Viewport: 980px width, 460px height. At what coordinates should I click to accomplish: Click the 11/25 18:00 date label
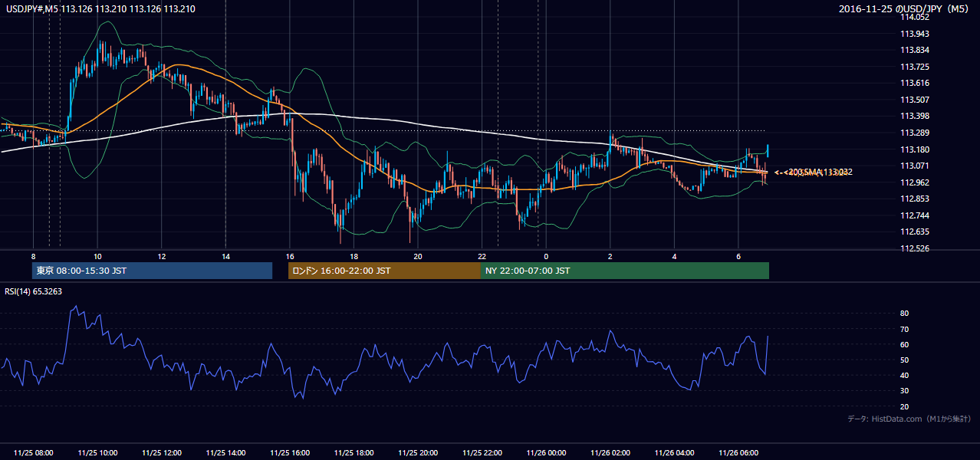pos(354,453)
